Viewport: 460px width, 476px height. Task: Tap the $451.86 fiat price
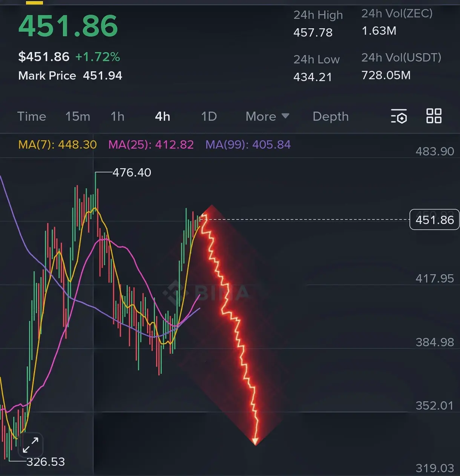(44, 57)
